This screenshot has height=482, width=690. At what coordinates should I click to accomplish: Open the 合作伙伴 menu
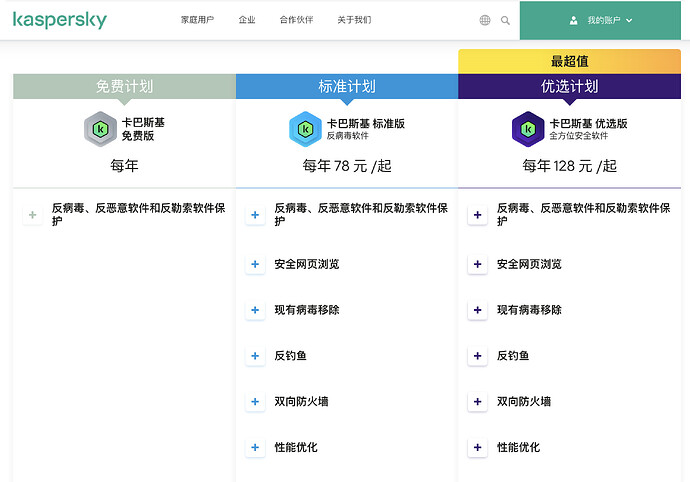(296, 20)
